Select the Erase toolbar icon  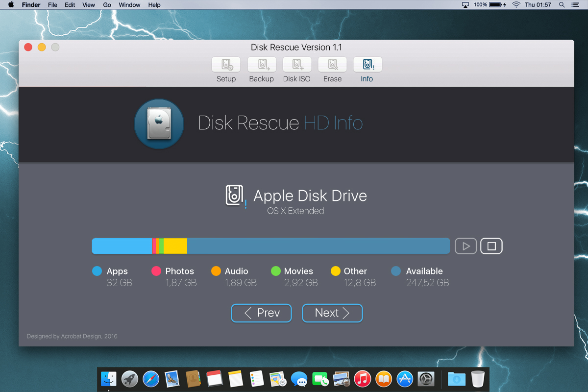click(x=332, y=65)
